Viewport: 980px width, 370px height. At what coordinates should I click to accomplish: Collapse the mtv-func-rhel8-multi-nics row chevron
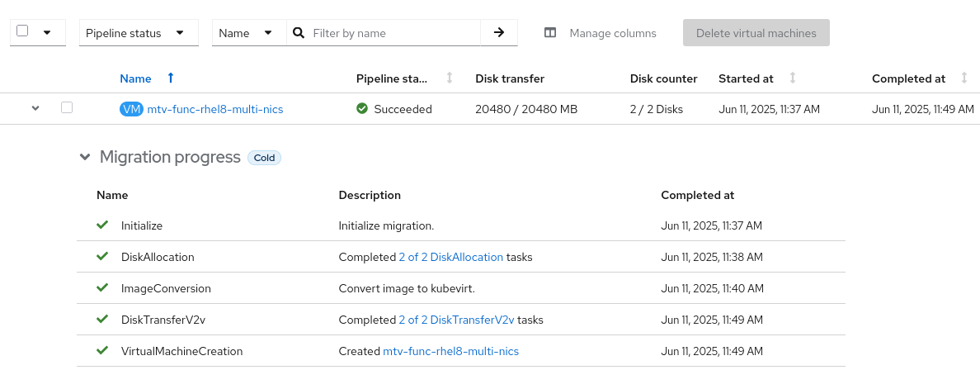[35, 108]
